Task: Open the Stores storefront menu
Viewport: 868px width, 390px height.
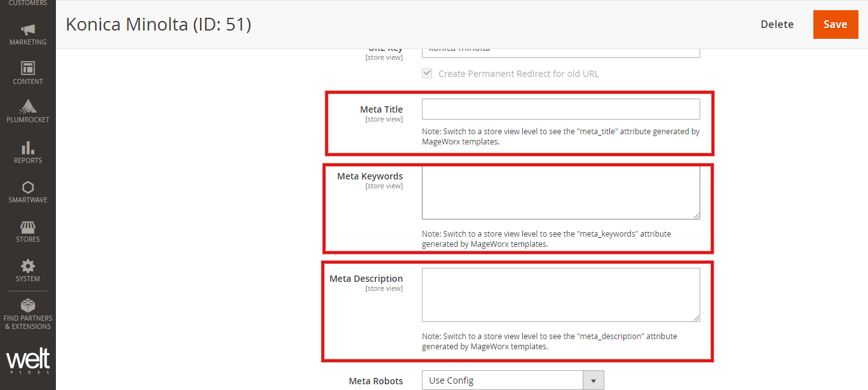Action: 28,232
